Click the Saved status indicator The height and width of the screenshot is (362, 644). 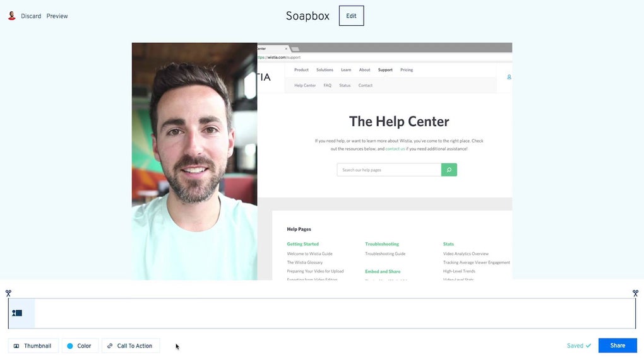(579, 346)
